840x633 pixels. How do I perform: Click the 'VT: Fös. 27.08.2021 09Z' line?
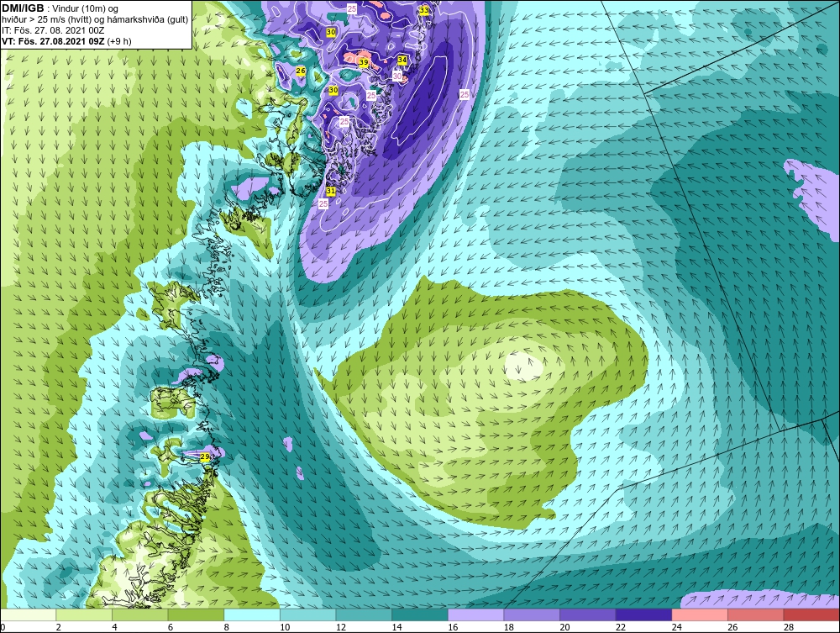pos(53,41)
